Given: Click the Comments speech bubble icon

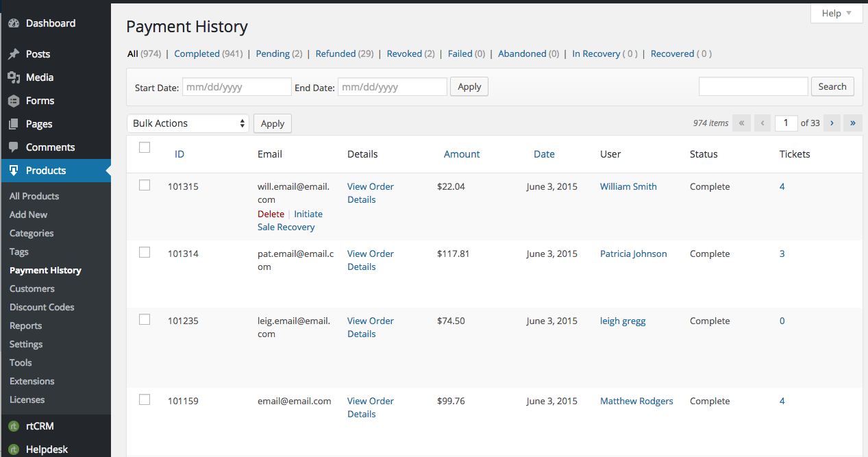Looking at the screenshot, I should [14, 147].
